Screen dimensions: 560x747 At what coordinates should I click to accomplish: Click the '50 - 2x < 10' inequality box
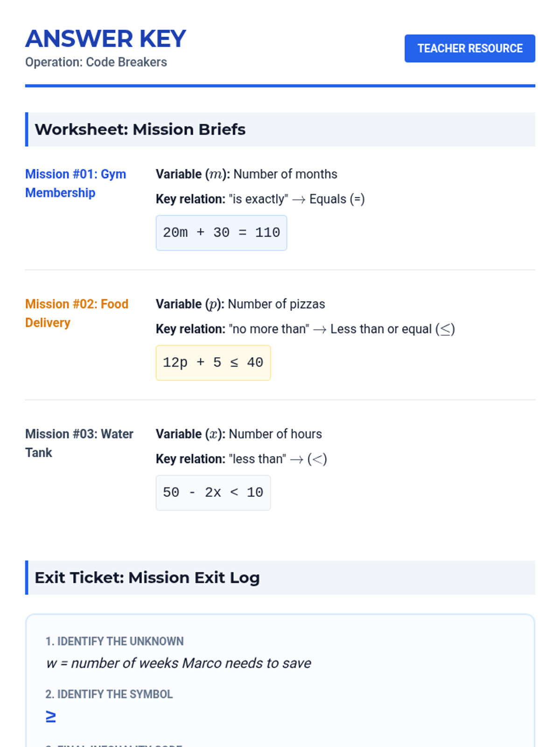click(213, 493)
